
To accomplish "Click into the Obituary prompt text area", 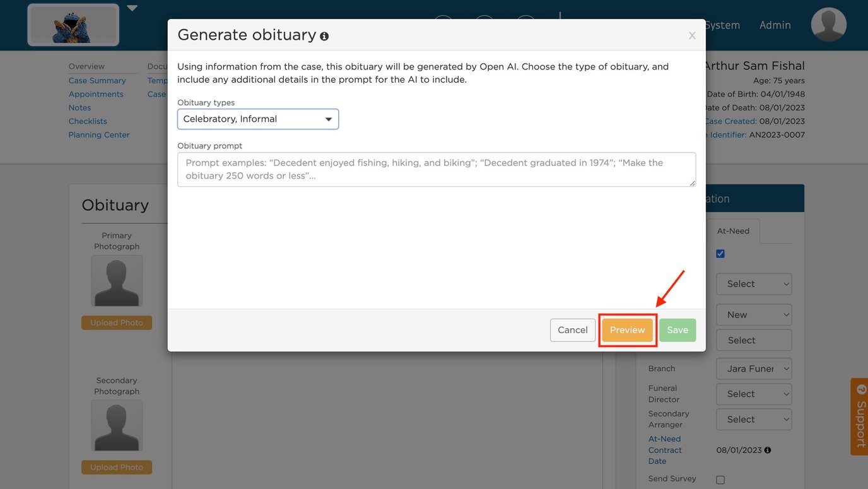I will [437, 169].
